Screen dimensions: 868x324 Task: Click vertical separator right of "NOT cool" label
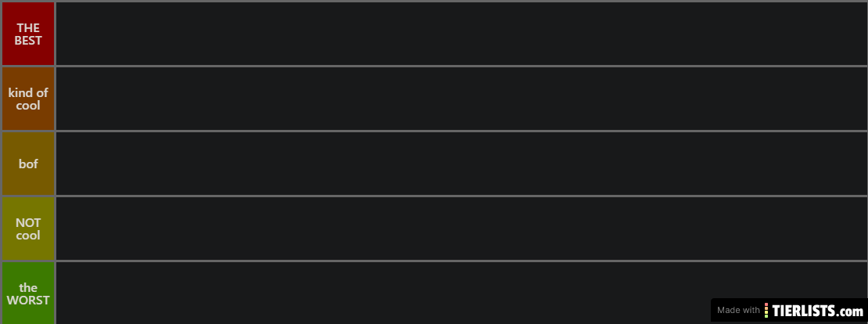click(55, 229)
